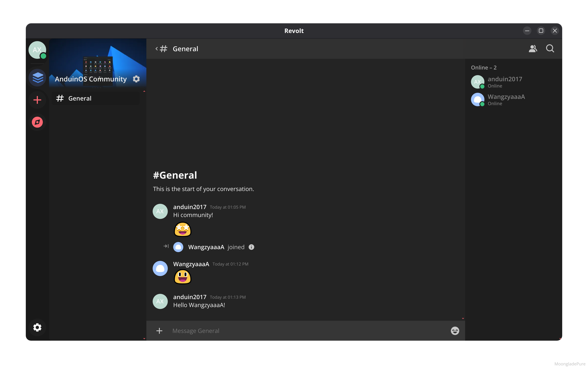Open app settings gear in sidebar
This screenshot has width=588, height=369.
[x=37, y=327]
